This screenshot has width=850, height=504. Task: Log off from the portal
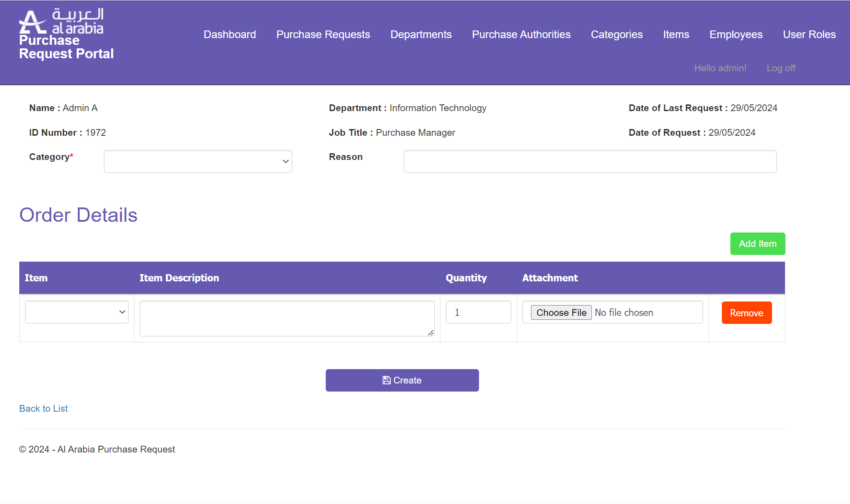781,68
